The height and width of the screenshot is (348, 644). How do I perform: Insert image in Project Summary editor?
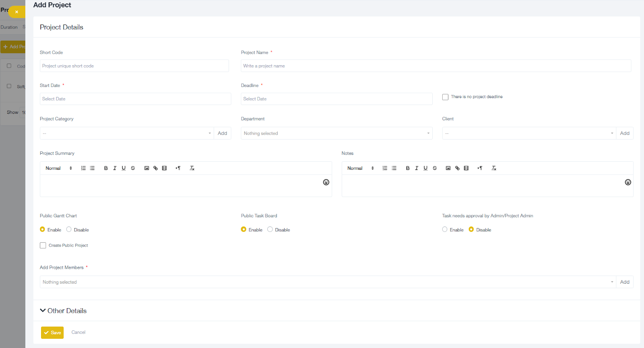[147, 168]
